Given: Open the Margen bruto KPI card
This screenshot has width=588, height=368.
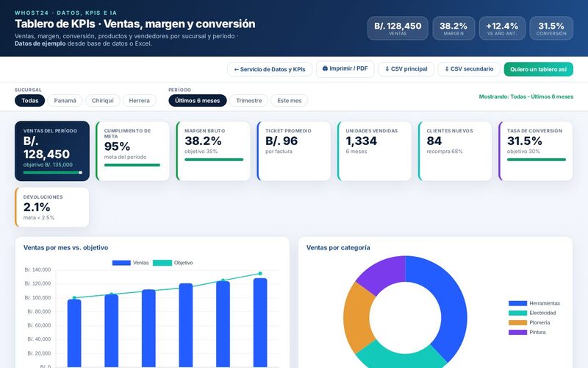Looking at the screenshot, I should [x=213, y=151].
